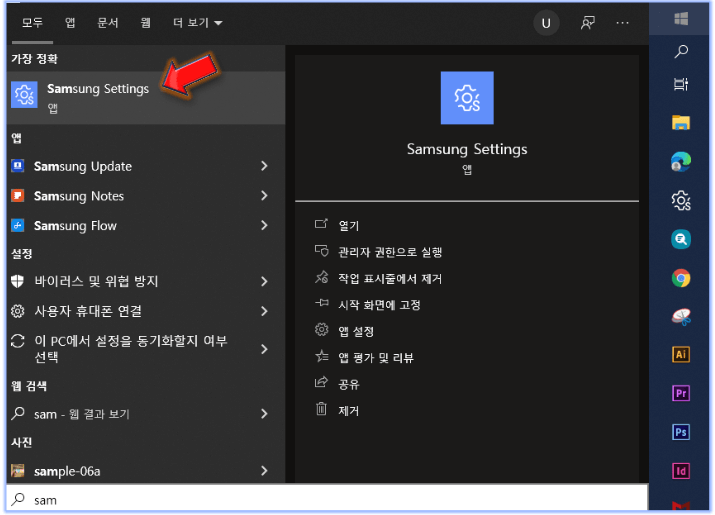Click the teal Q search app taskbar icon
The height and width of the screenshot is (515, 715).
click(x=681, y=239)
